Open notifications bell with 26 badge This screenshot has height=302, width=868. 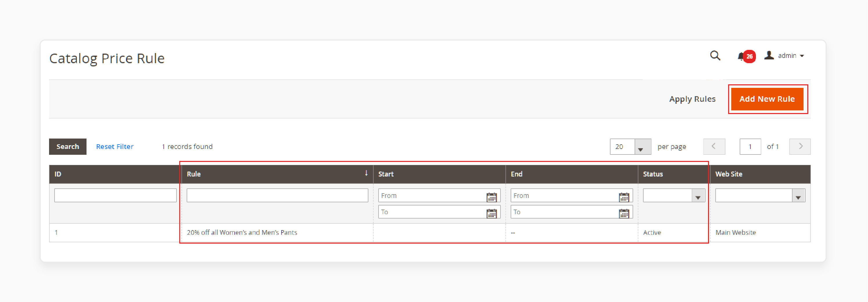pos(746,56)
